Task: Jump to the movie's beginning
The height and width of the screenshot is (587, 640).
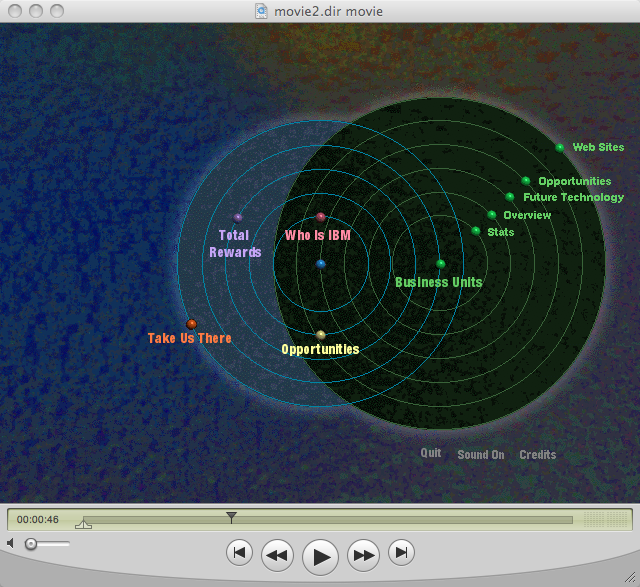Action: click(x=239, y=553)
